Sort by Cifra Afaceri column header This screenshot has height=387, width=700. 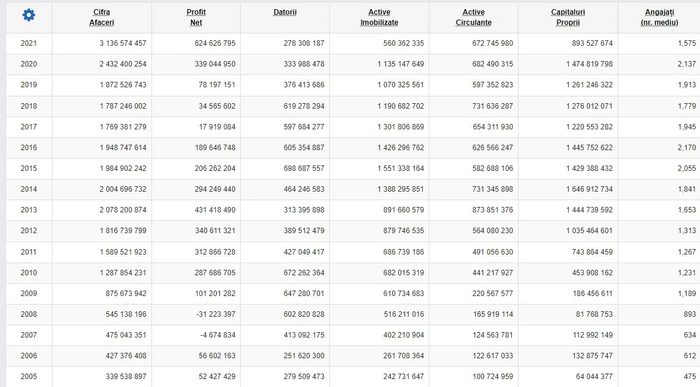[101, 17]
